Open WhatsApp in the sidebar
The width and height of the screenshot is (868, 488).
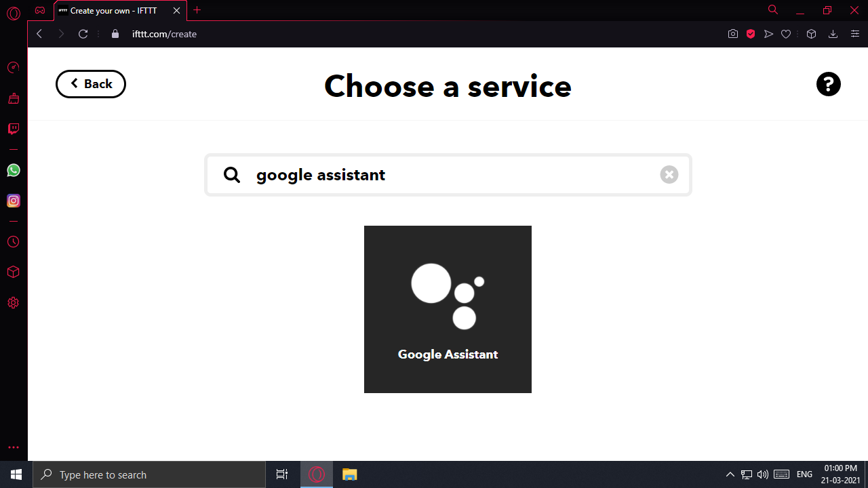pos(14,170)
